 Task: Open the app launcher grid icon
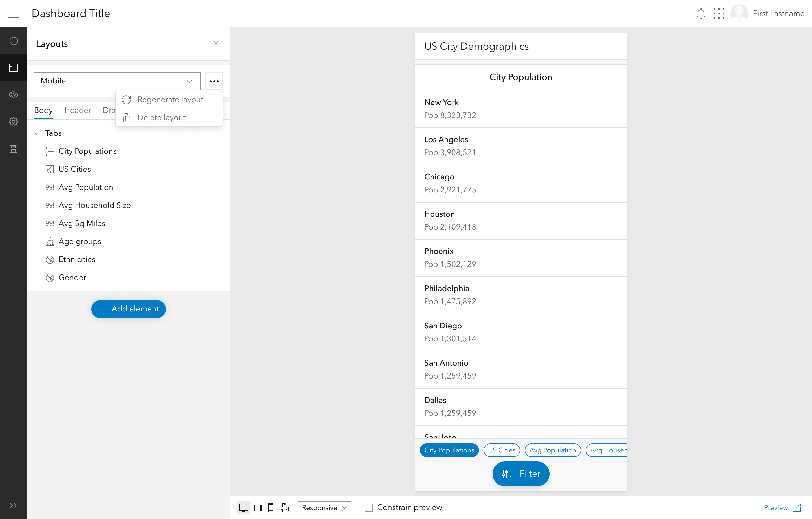tap(719, 14)
